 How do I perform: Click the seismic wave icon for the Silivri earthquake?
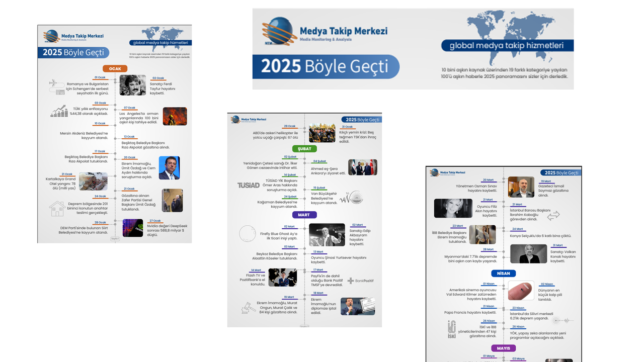click(x=563, y=320)
